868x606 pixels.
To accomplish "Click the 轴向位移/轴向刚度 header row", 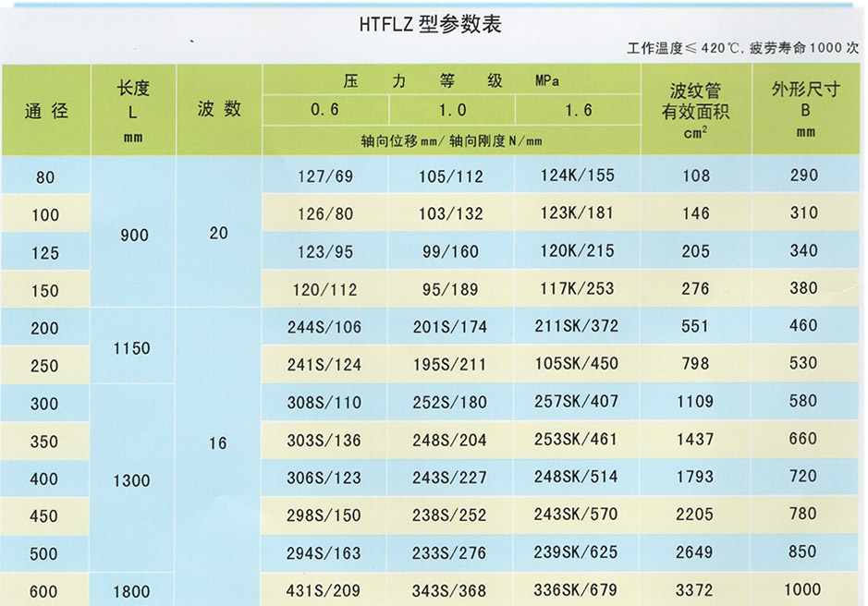I will coord(451,141).
